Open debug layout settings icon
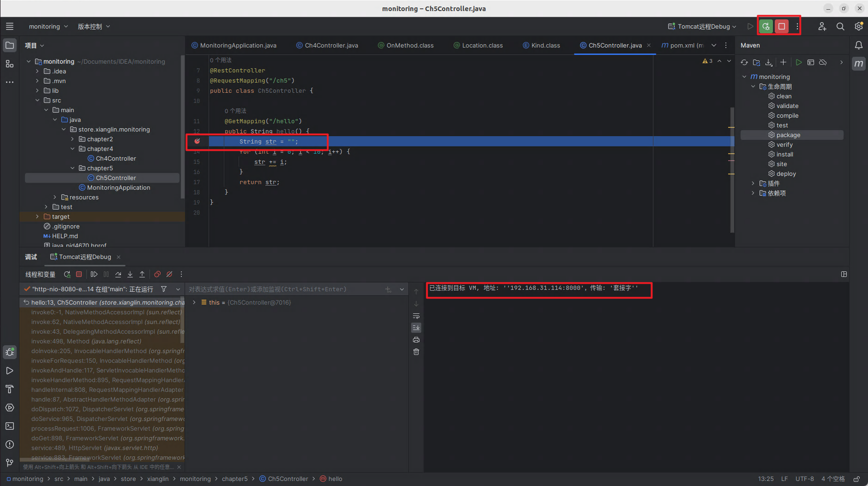Viewport: 868px width, 486px height. (844, 274)
